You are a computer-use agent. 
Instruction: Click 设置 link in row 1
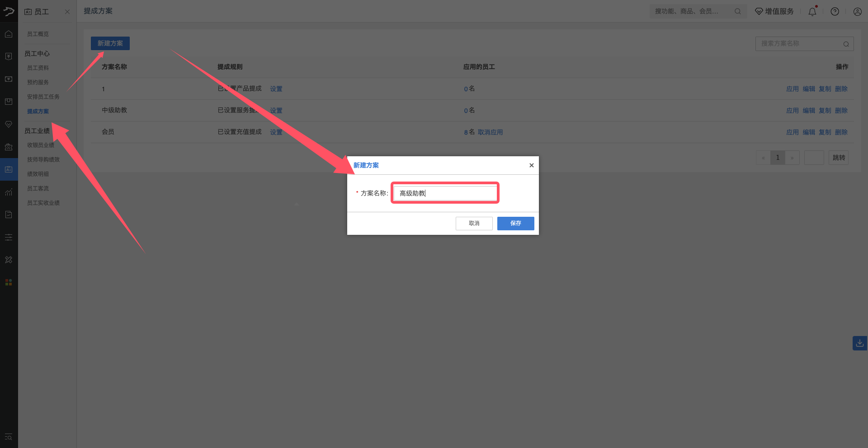[276, 89]
